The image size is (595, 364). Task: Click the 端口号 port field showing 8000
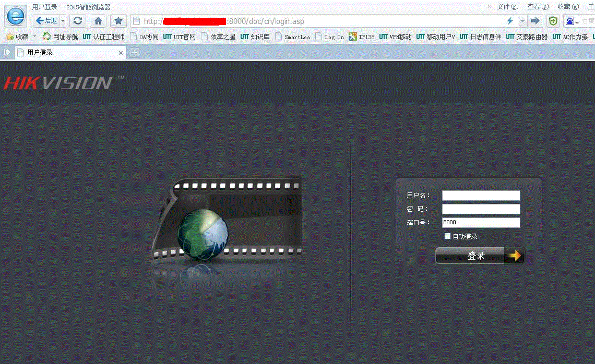[x=481, y=223]
